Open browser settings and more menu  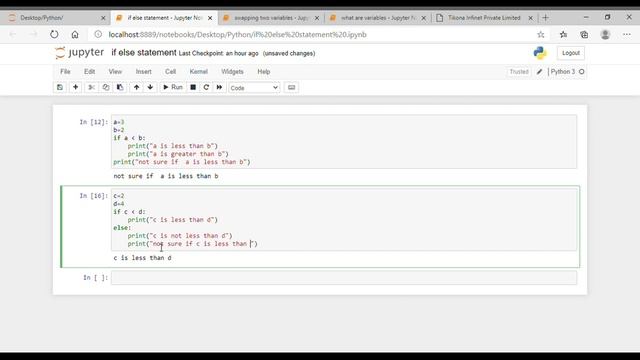[x=627, y=35]
